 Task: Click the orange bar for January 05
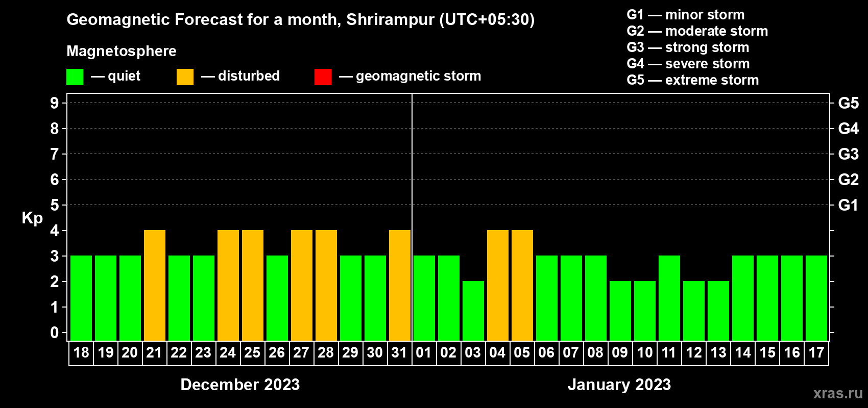[522, 285]
